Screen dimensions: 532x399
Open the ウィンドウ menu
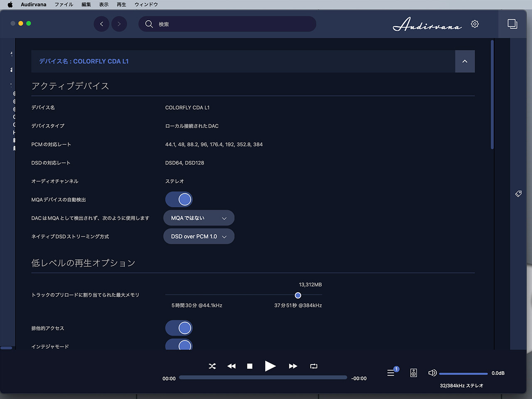pyautogui.click(x=146, y=5)
